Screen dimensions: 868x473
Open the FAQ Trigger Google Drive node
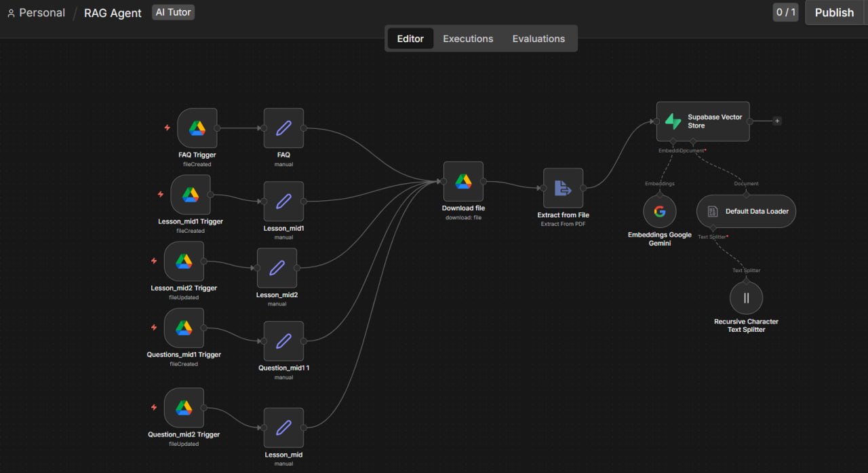tap(197, 128)
